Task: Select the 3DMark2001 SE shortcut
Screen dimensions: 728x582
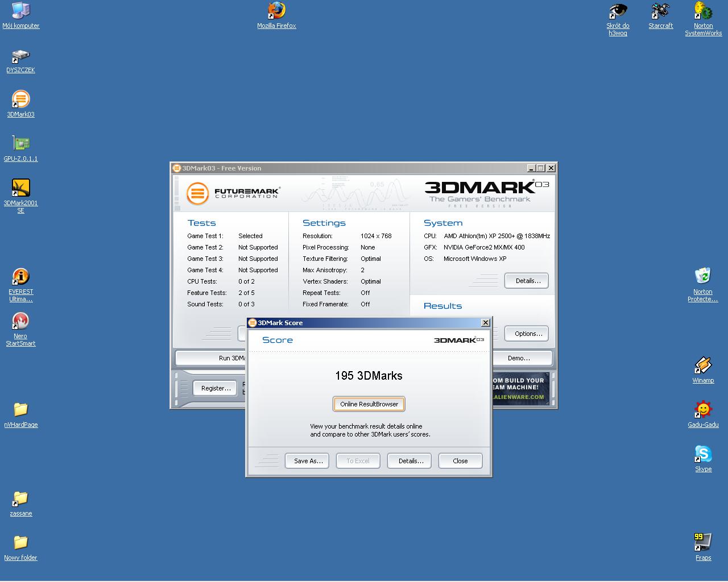Action: point(20,196)
